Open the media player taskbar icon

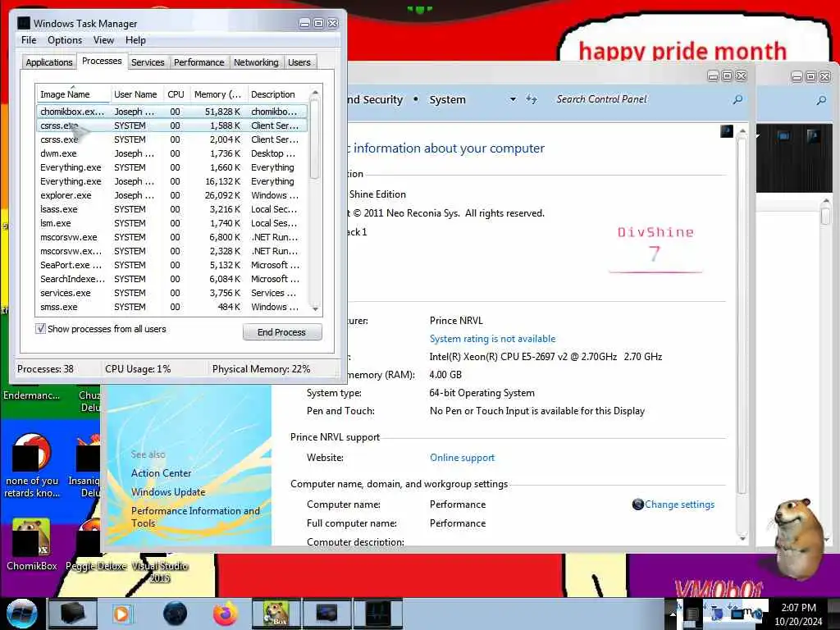click(121, 614)
